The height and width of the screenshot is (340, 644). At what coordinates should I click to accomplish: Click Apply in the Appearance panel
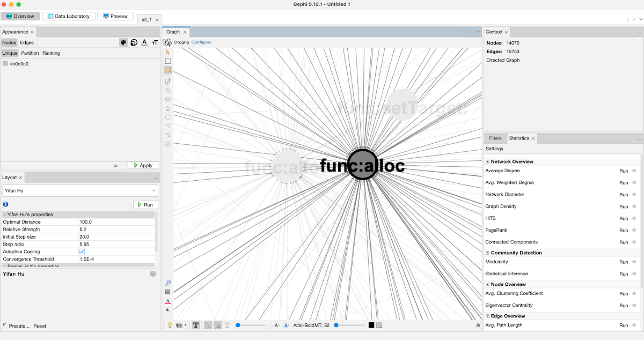(x=142, y=165)
